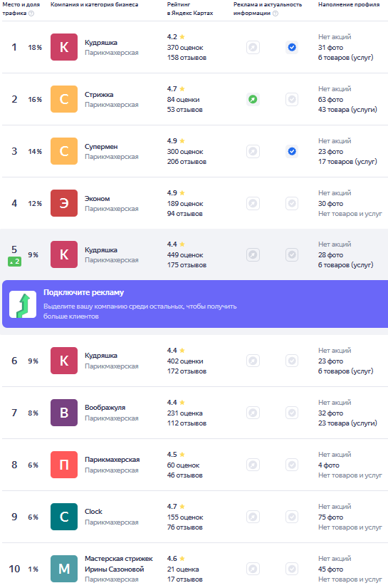The height and width of the screenshot is (588, 388).
Task: Click the green advertising icon for Стрижка
Action: pyautogui.click(x=253, y=99)
